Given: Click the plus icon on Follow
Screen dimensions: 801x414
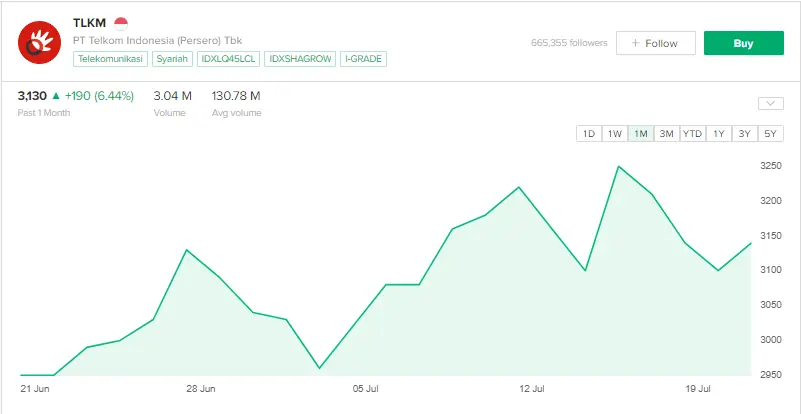Looking at the screenshot, I should (634, 43).
